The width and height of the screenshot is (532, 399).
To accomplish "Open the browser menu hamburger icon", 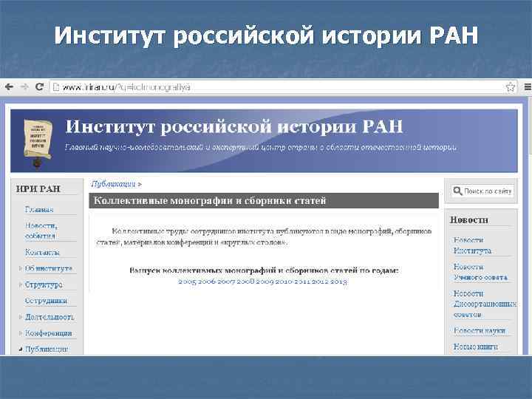I will click(528, 87).
